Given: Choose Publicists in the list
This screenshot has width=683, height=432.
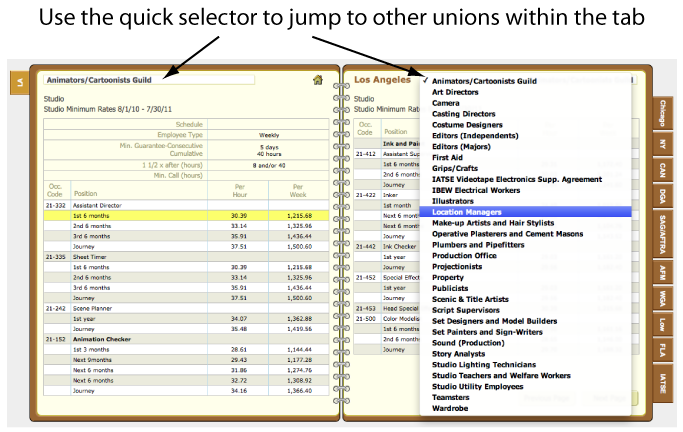Looking at the screenshot, I should pos(450,288).
